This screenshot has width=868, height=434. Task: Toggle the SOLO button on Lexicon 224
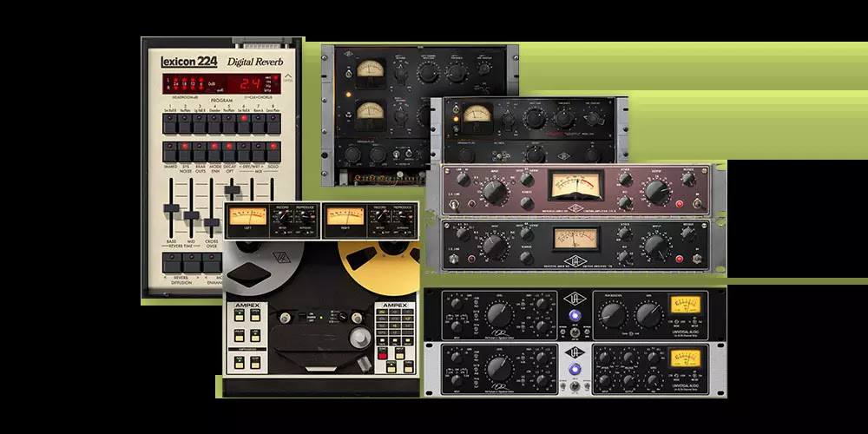tap(273, 152)
